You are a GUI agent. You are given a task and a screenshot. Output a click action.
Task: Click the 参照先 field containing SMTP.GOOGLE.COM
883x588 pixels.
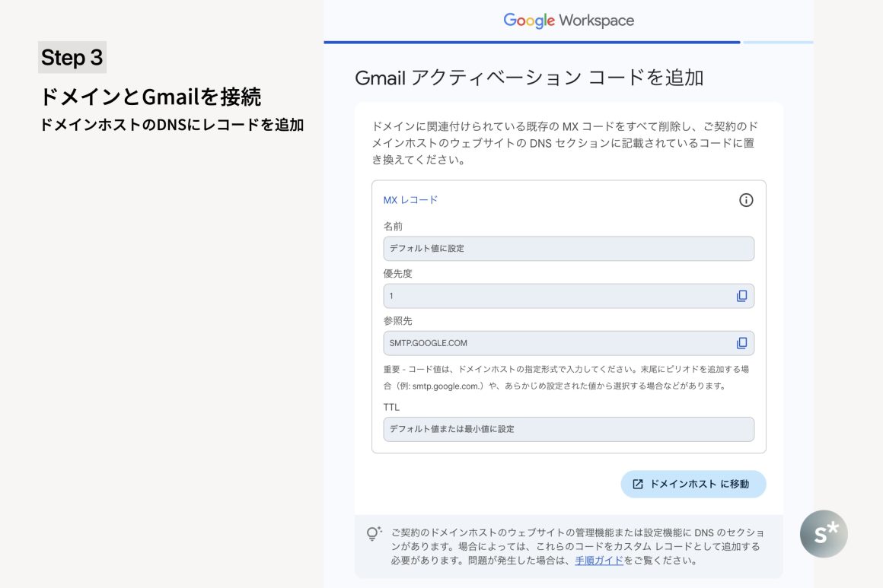tap(556, 343)
